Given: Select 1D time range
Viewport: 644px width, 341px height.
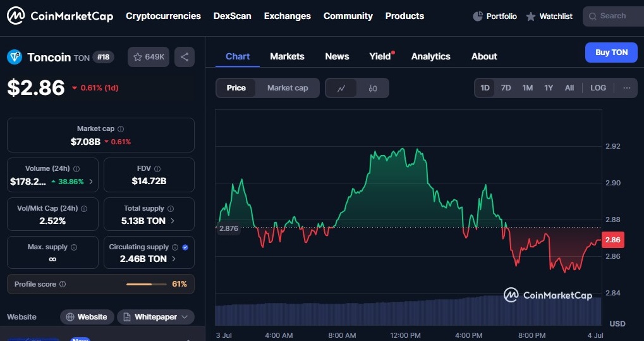Looking at the screenshot, I should pos(485,88).
